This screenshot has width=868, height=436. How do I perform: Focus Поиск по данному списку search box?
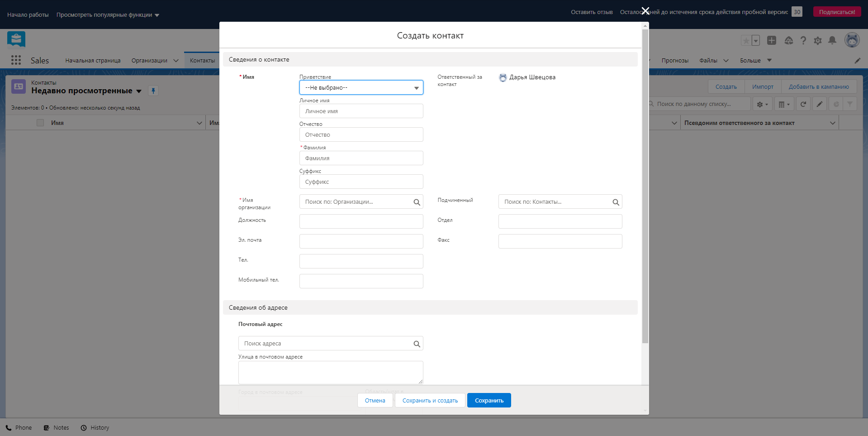699,104
